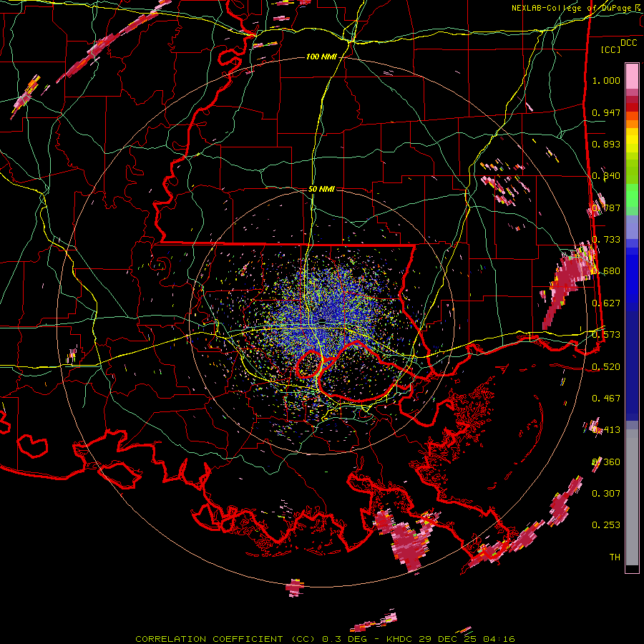Click the 1.000 value on the scale

pos(606,80)
